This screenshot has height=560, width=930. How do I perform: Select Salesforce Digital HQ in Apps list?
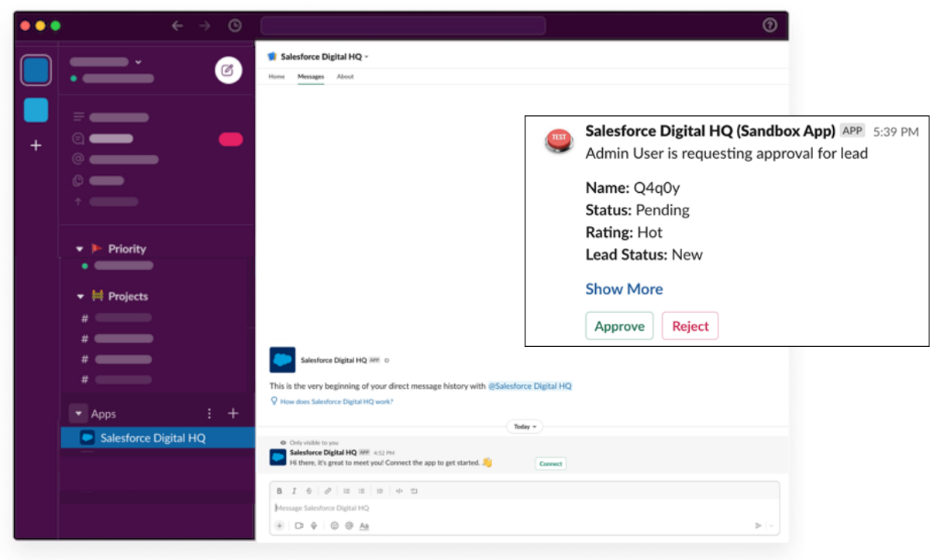coord(157,438)
